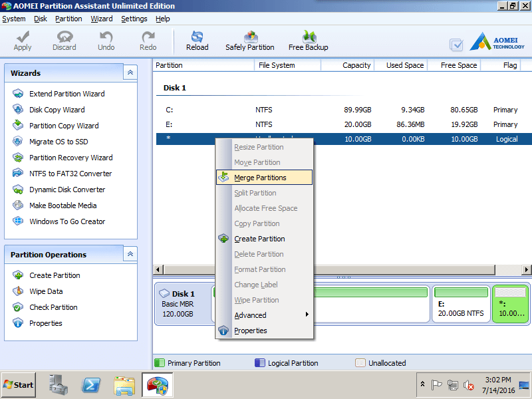Click the network tray icon
Image resolution: width=532 pixels, height=399 pixels.
pos(453,385)
